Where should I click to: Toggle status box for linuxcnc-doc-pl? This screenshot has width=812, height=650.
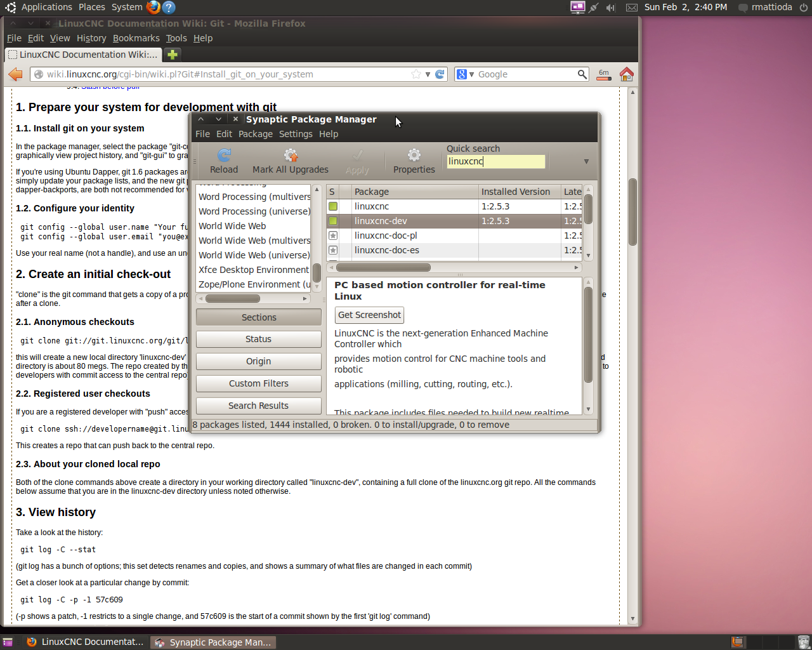point(333,235)
